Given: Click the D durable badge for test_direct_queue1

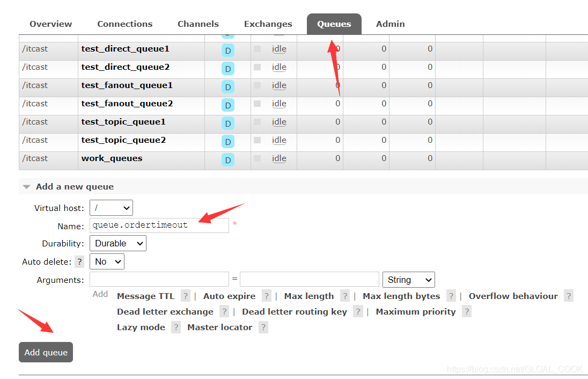Looking at the screenshot, I should [x=227, y=50].
